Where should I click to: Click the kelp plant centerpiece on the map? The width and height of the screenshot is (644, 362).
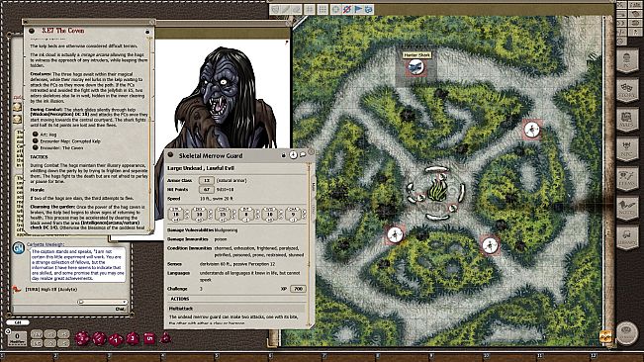click(436, 191)
